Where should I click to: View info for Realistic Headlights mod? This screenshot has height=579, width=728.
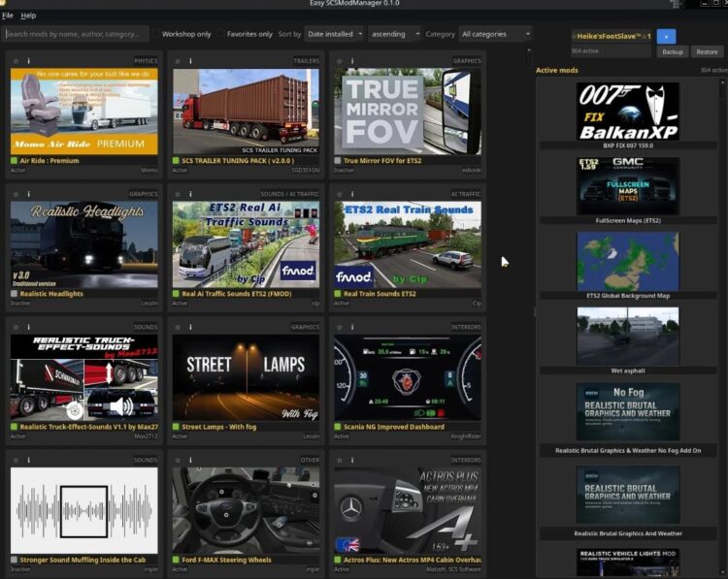coord(29,194)
